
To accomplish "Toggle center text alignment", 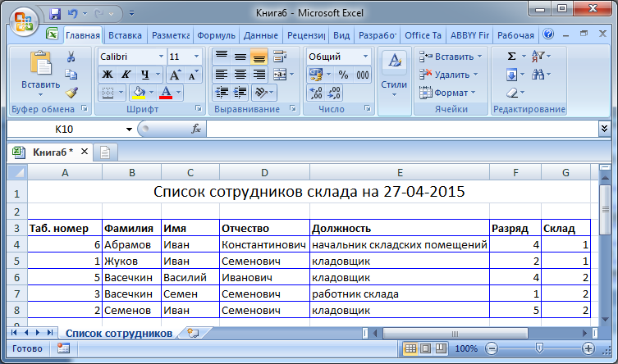I will point(240,75).
